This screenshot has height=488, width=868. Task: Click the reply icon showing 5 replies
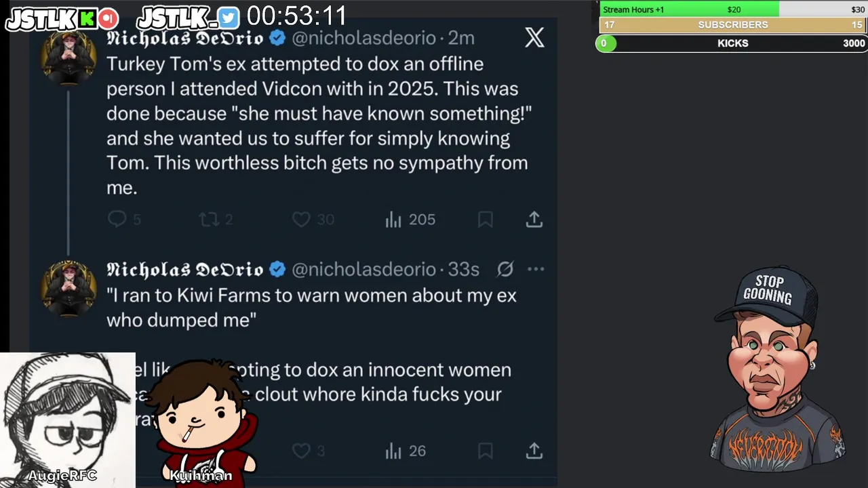(117, 219)
